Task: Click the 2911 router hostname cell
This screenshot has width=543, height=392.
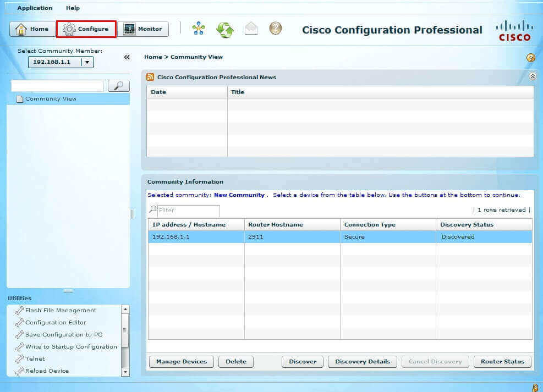Action: click(x=292, y=237)
